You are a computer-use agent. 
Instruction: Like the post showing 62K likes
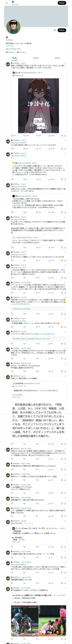point(37,135)
